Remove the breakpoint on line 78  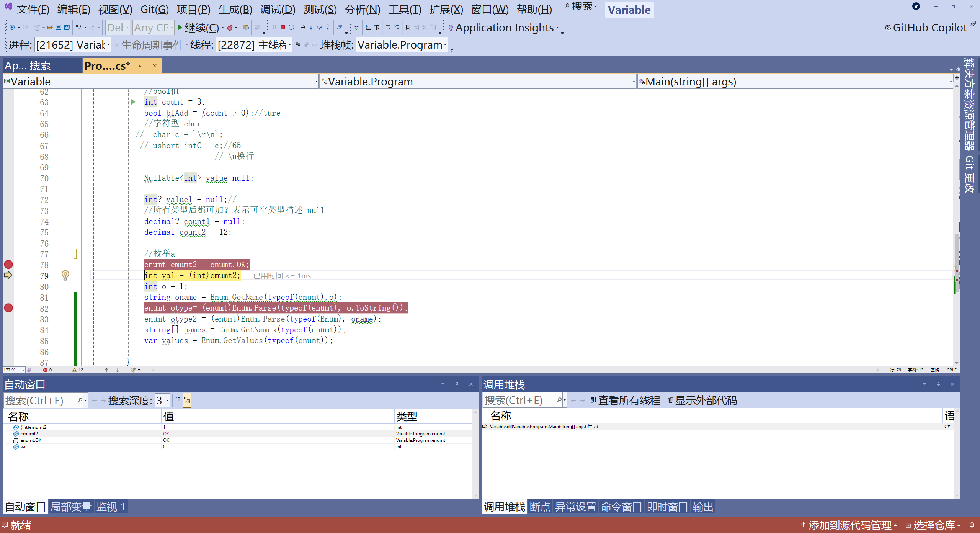point(8,265)
